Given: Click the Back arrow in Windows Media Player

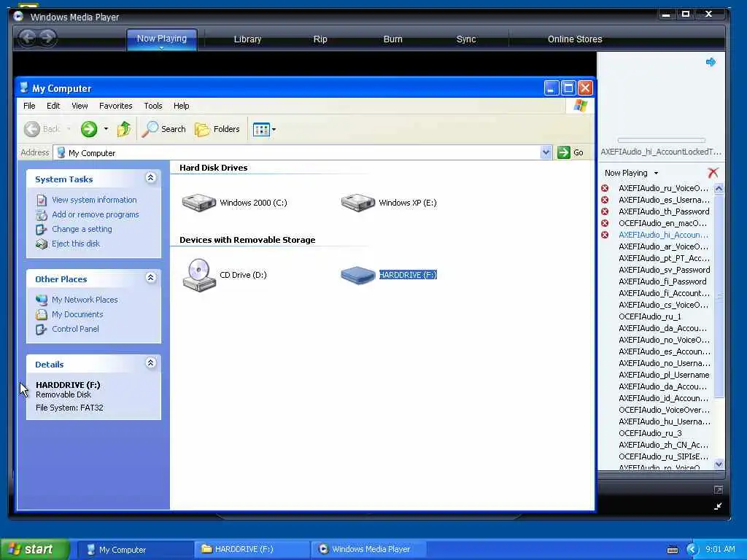Looking at the screenshot, I should (x=28, y=38).
